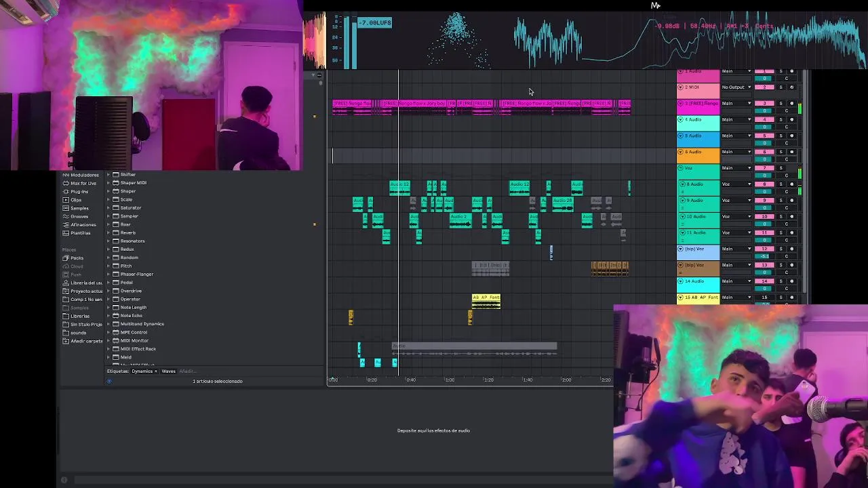Click the volume field of 8 Audio
This screenshot has height=488, width=868.
click(764, 192)
